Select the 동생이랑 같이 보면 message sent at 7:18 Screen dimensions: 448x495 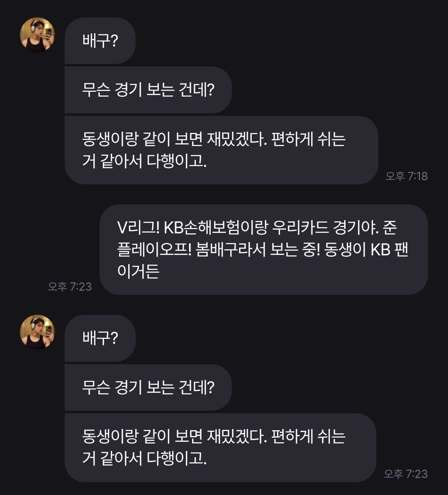pyautogui.click(x=221, y=150)
